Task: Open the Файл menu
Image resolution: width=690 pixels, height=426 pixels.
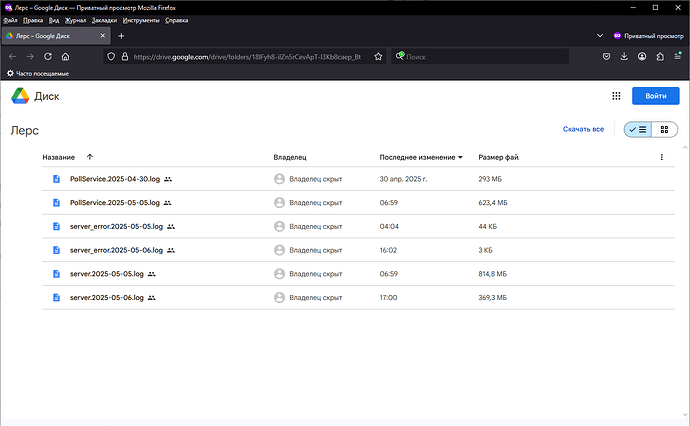Action: click(x=10, y=20)
